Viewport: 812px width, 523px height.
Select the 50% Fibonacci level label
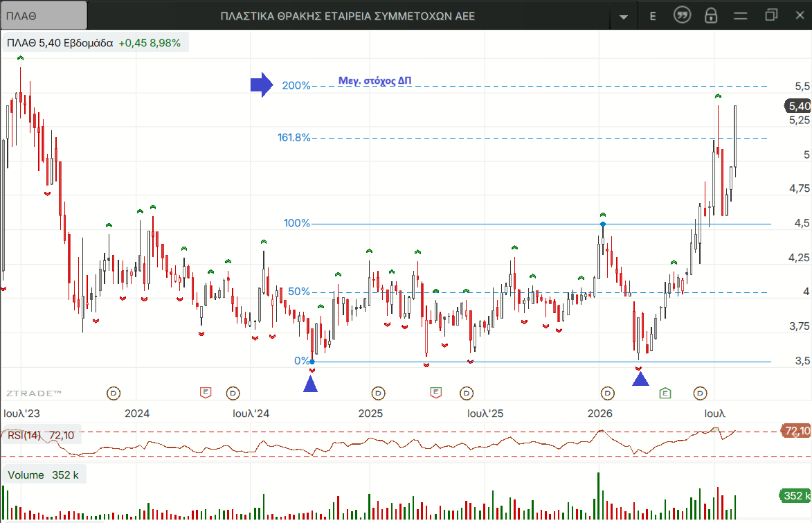click(x=299, y=292)
